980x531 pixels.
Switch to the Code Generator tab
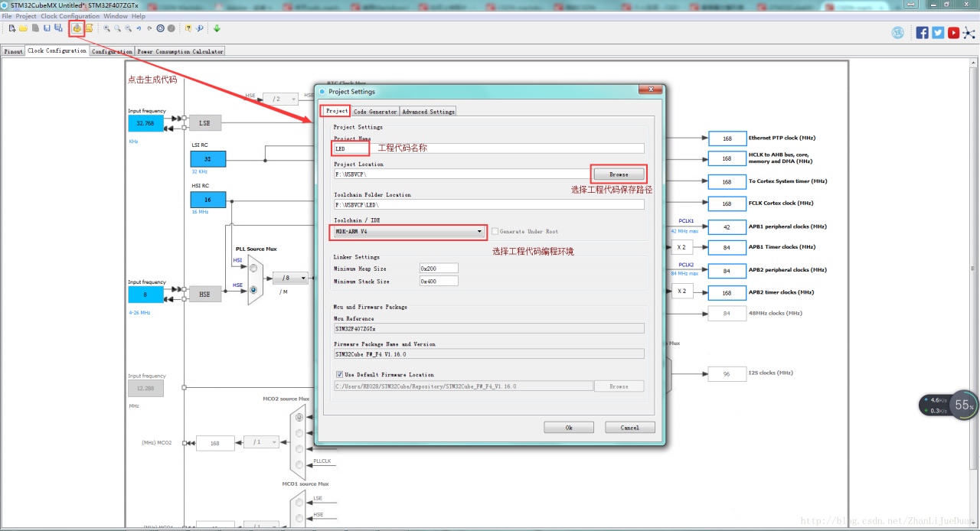point(375,112)
